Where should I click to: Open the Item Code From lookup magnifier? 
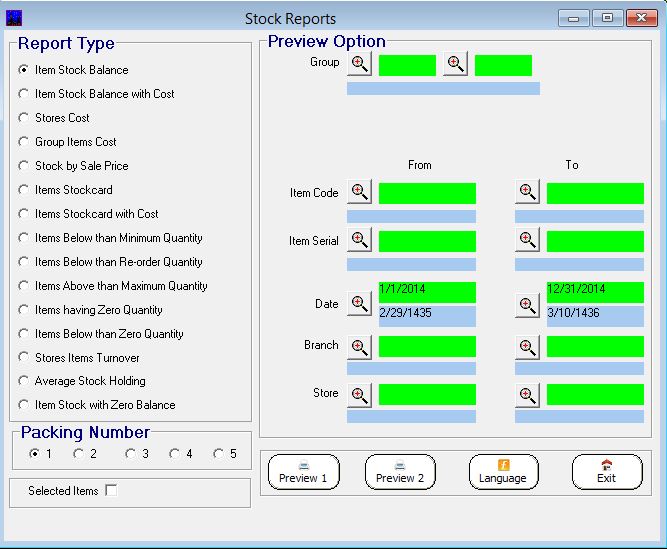[x=360, y=192]
